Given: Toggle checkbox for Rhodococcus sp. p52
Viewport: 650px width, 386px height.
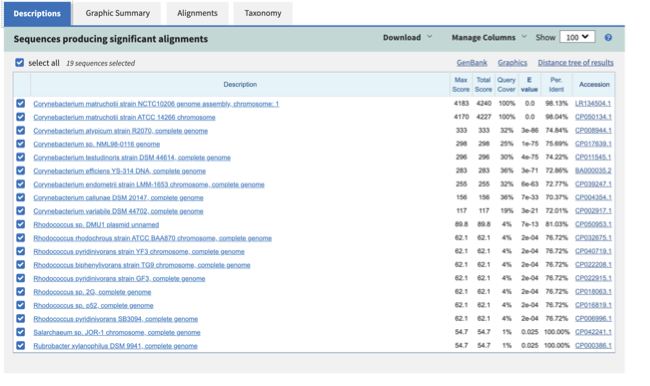Looking at the screenshot, I should [20, 305].
